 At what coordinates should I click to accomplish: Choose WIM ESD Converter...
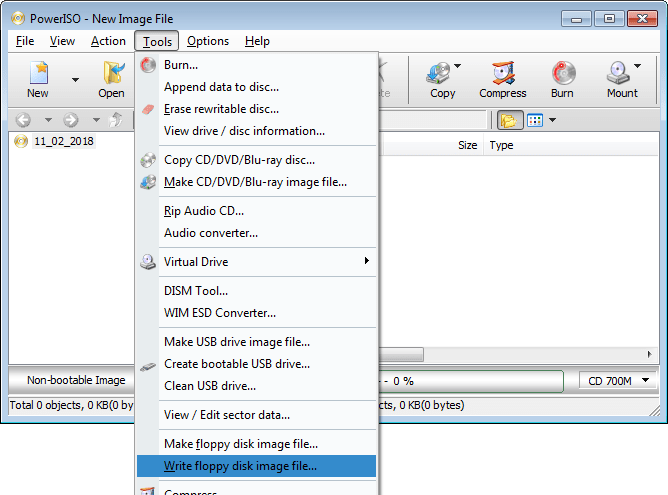256,313
